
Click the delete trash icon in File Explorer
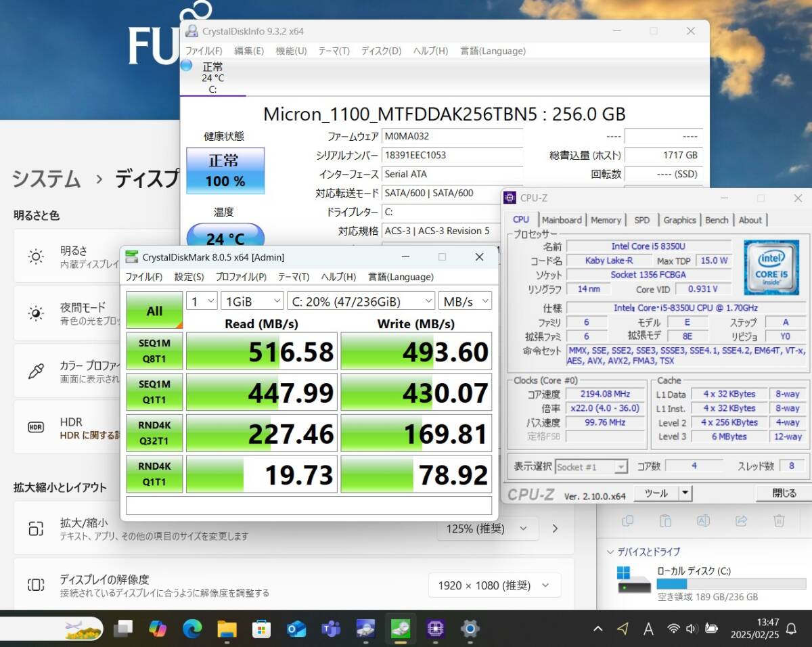pos(779,520)
